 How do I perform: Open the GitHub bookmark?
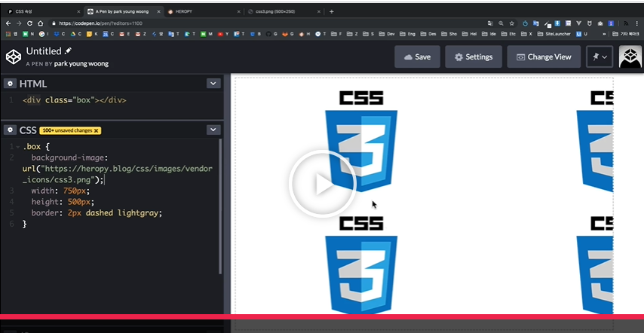pyautogui.click(x=271, y=34)
